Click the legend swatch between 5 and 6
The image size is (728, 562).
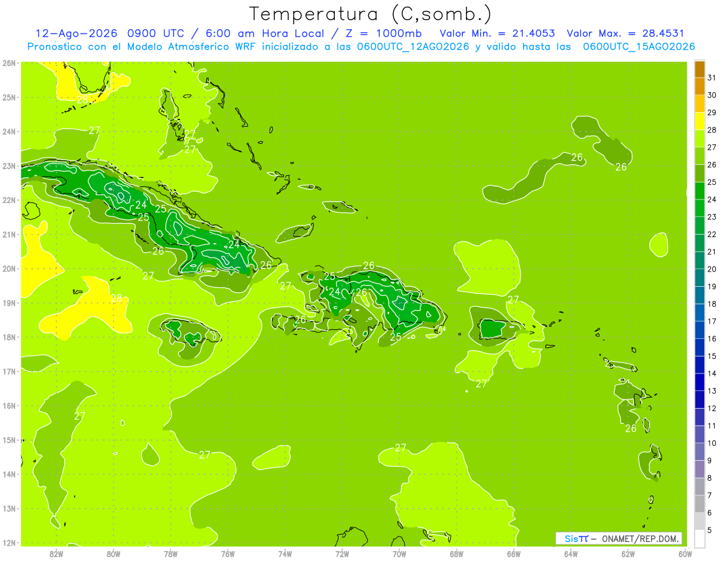tap(699, 521)
